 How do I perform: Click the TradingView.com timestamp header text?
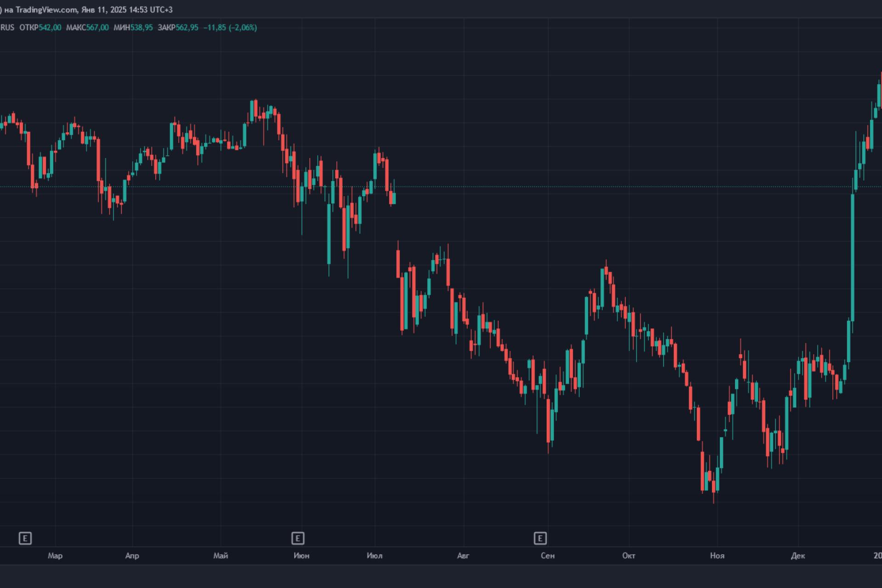tap(86, 10)
